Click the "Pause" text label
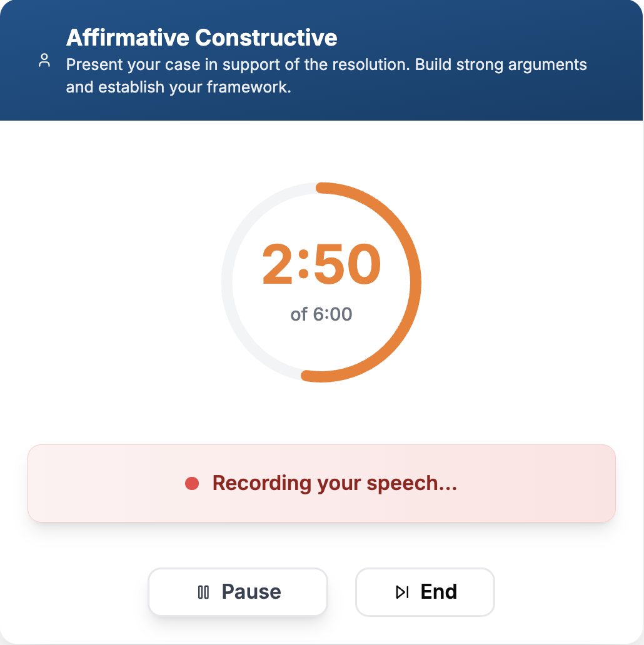 coord(251,592)
